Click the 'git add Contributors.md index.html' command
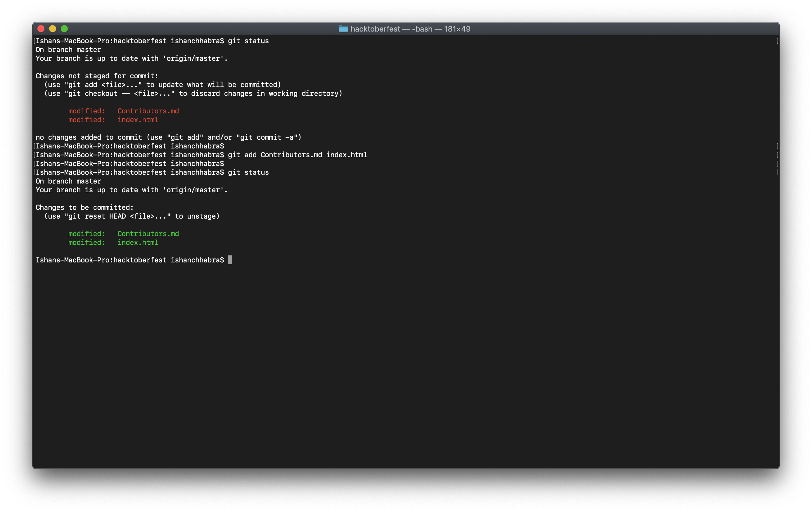This screenshot has width=812, height=512. click(x=297, y=155)
